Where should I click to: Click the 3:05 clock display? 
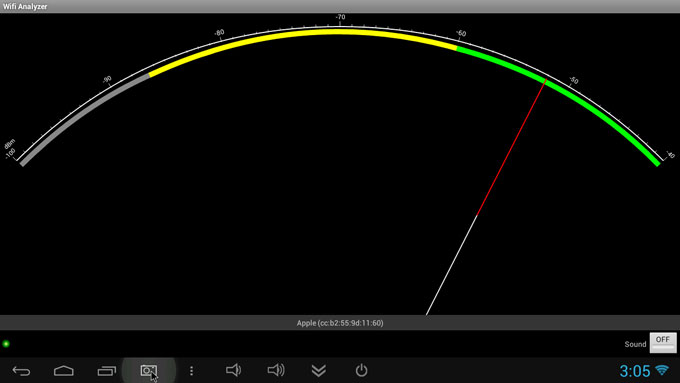[635, 371]
